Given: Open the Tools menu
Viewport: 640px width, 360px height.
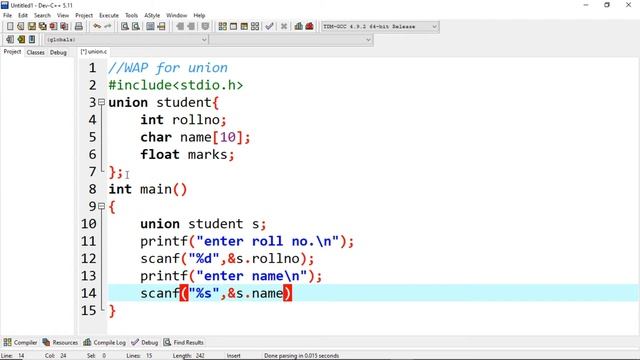Looking at the screenshot, I should (x=131, y=16).
